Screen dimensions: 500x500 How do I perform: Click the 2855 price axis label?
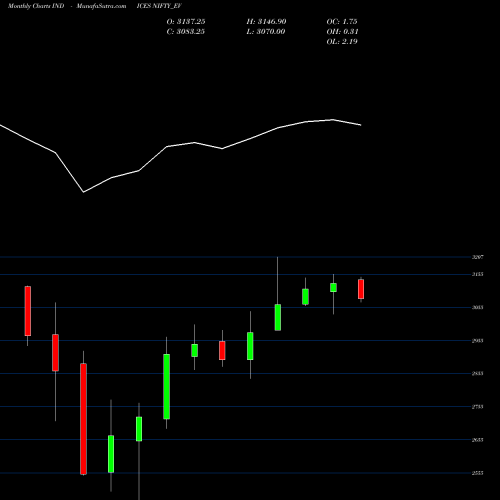coord(478,373)
